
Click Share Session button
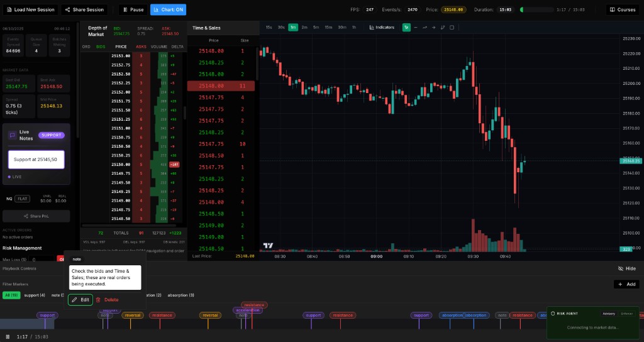pyautogui.click(x=84, y=9)
